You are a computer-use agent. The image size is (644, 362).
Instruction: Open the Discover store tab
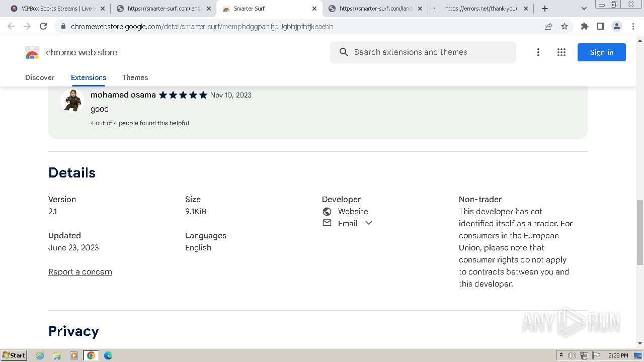[x=40, y=77]
